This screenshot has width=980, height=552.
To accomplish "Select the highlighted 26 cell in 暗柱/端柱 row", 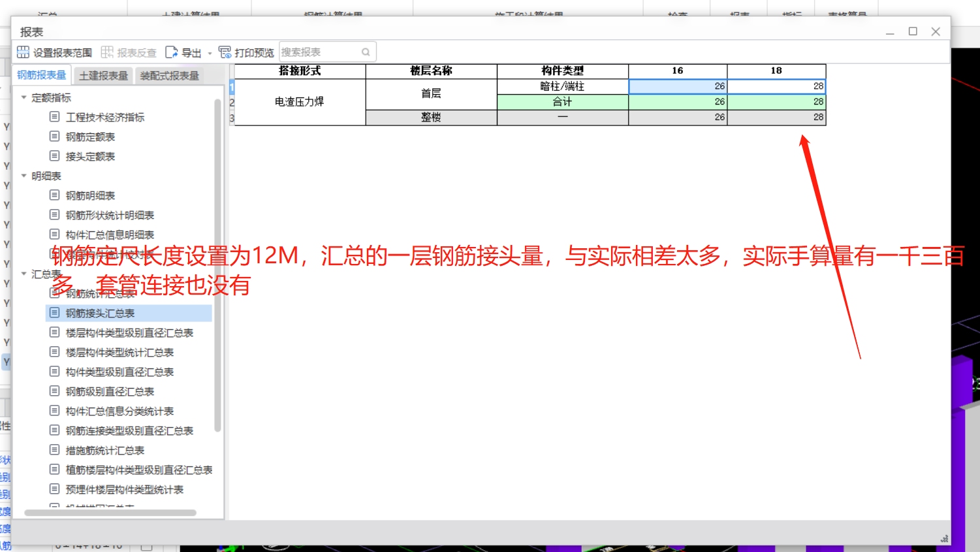I will point(678,86).
